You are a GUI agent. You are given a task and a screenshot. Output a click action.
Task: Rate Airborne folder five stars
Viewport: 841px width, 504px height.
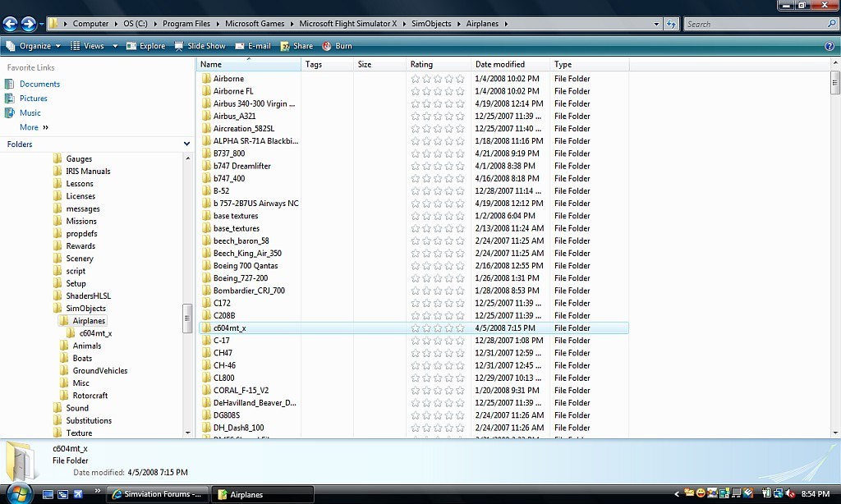460,79
